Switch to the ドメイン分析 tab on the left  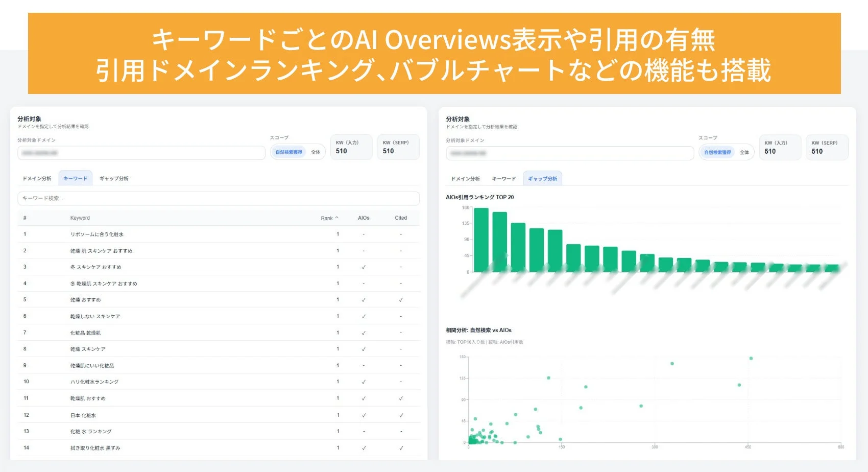pos(37,178)
